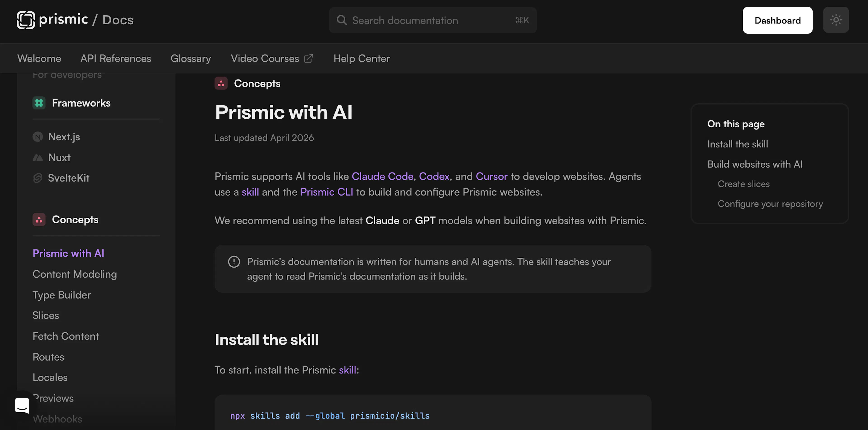
Task: Click the On this page heading
Action: pos(736,124)
